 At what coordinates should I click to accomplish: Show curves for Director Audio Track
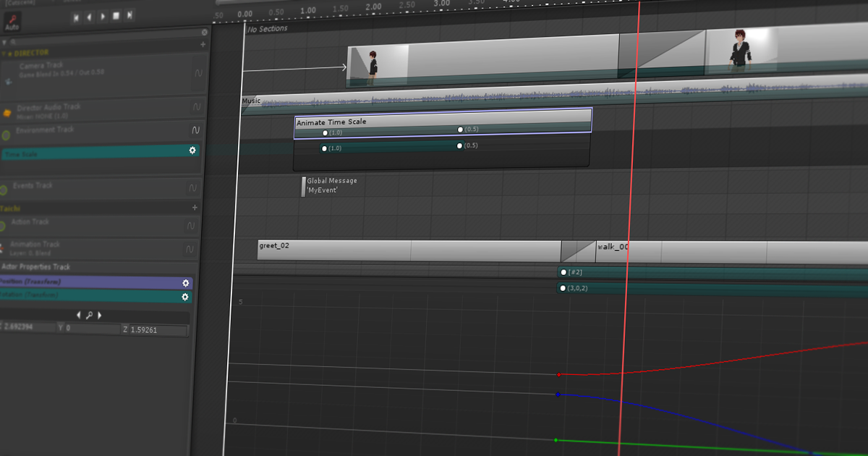tap(197, 106)
